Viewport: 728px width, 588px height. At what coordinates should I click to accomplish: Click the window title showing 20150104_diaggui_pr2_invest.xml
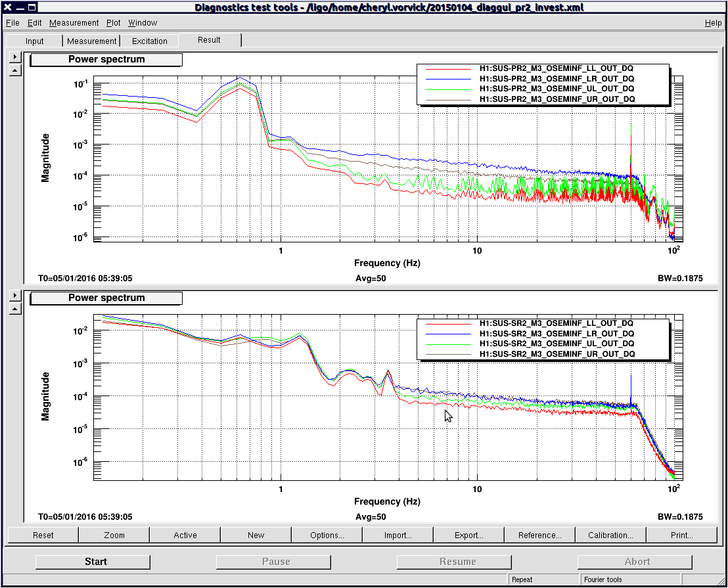[389, 7]
